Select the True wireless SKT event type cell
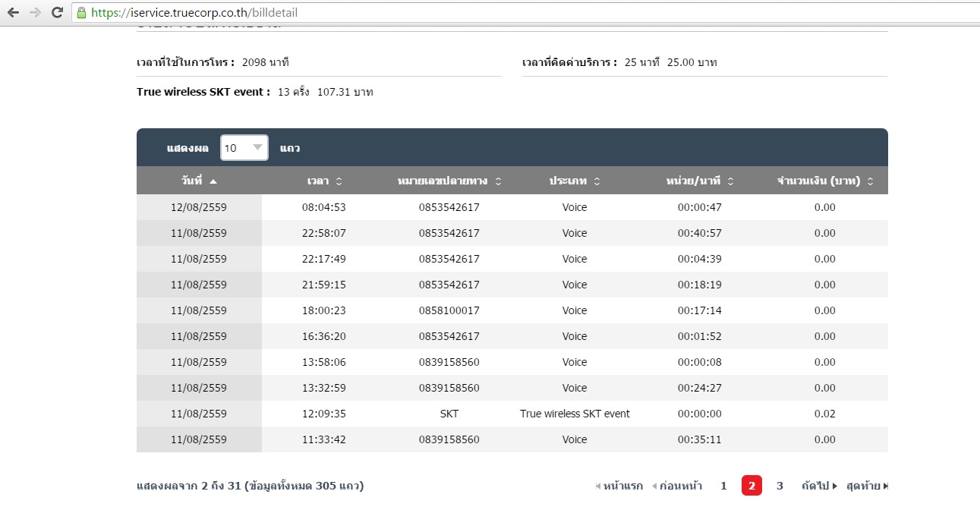 coord(575,414)
